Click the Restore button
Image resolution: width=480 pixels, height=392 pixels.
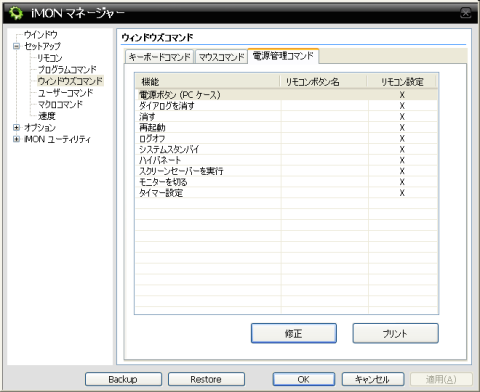tap(206, 379)
